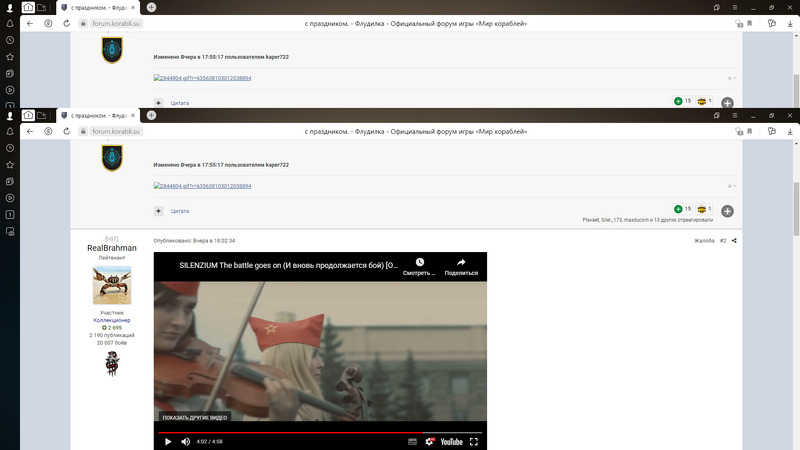Screen dimensions: 800x450
Task: Click the home tab icon in lower window
Action: [x=28, y=115]
